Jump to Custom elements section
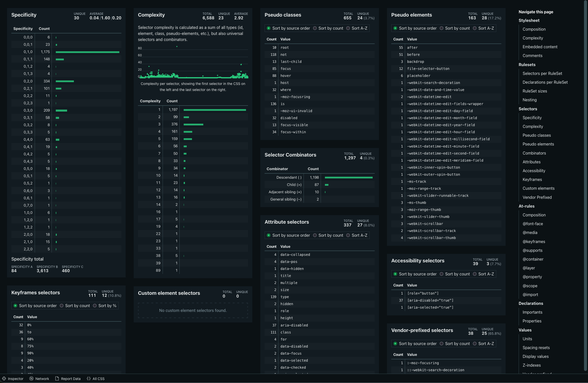This screenshot has width=588, height=383. pyautogui.click(x=538, y=188)
